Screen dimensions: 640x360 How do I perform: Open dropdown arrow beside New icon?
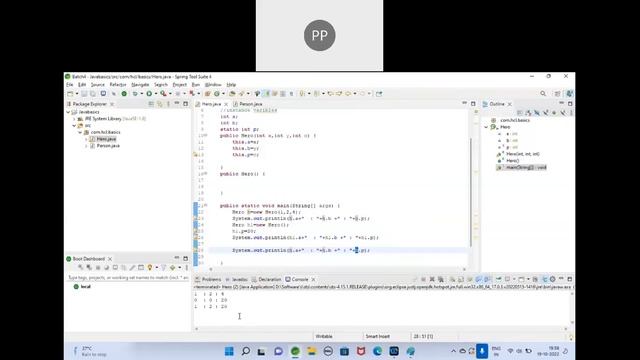(77, 93)
